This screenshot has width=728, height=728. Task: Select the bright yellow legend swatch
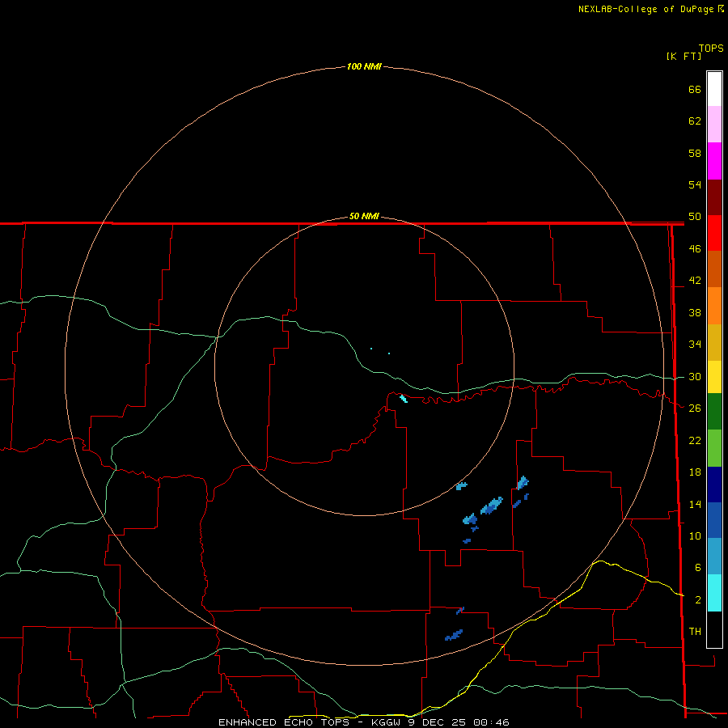[x=714, y=377]
